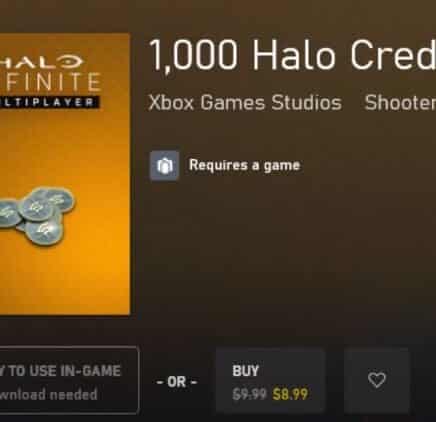This screenshot has height=422, width=436.
Task: Add item to wishlist with heart icon
Action: click(x=377, y=380)
